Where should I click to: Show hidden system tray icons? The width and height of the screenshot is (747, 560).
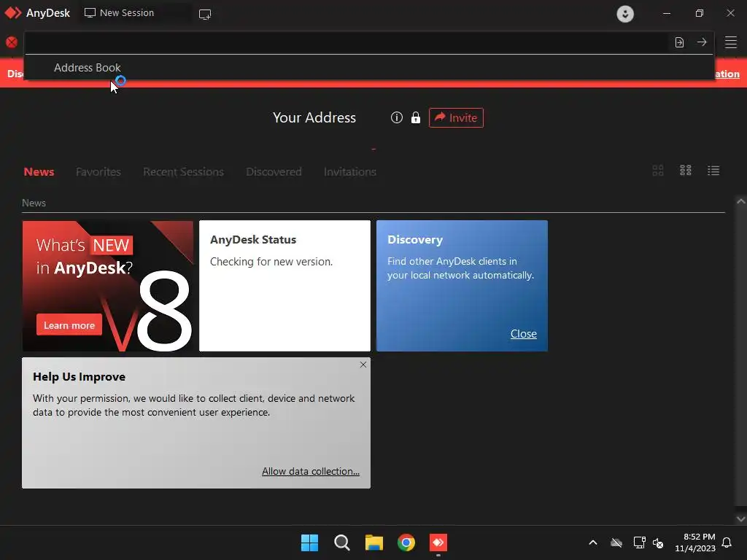point(593,542)
